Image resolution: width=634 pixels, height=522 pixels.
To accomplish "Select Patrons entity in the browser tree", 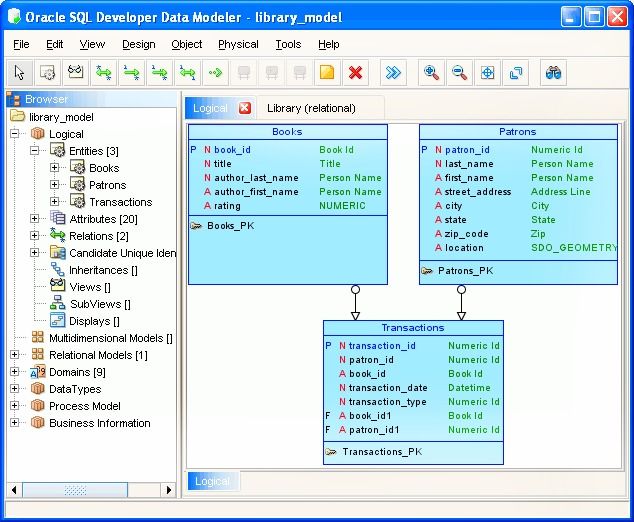I will (x=108, y=185).
